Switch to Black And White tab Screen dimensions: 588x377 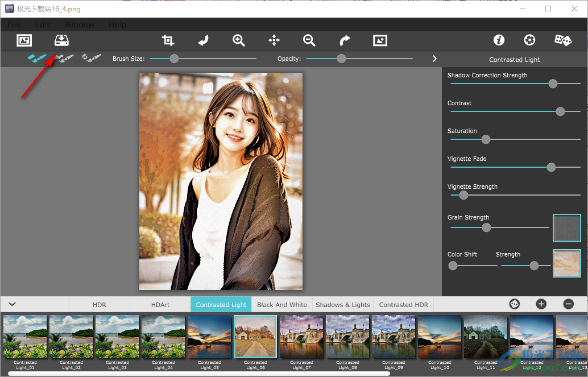tap(282, 305)
